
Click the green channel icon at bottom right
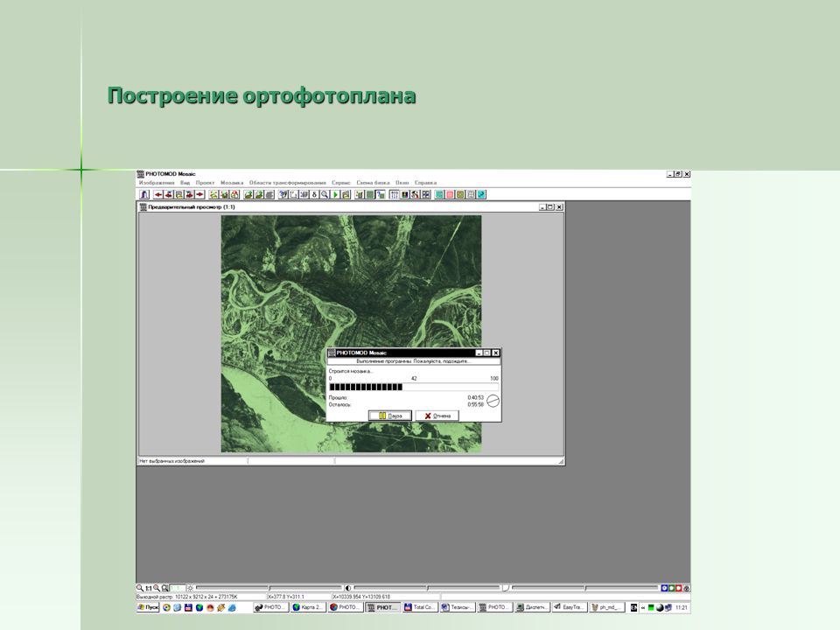[x=672, y=588]
